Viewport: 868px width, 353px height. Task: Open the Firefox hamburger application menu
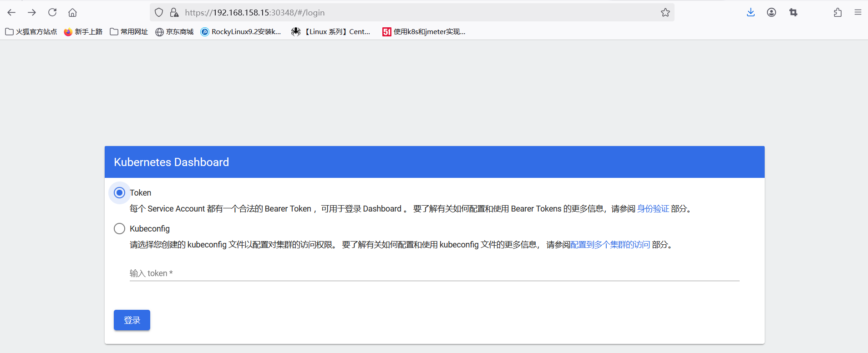[858, 12]
